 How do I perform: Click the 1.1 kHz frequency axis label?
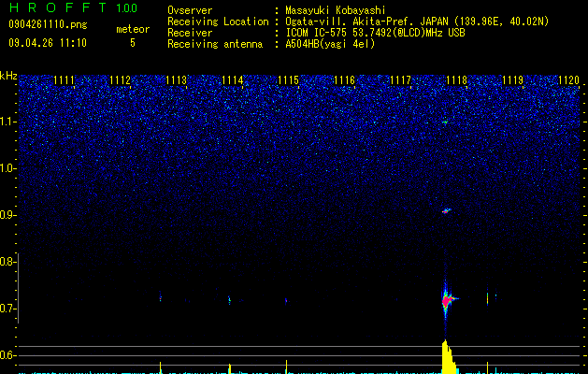8,122
